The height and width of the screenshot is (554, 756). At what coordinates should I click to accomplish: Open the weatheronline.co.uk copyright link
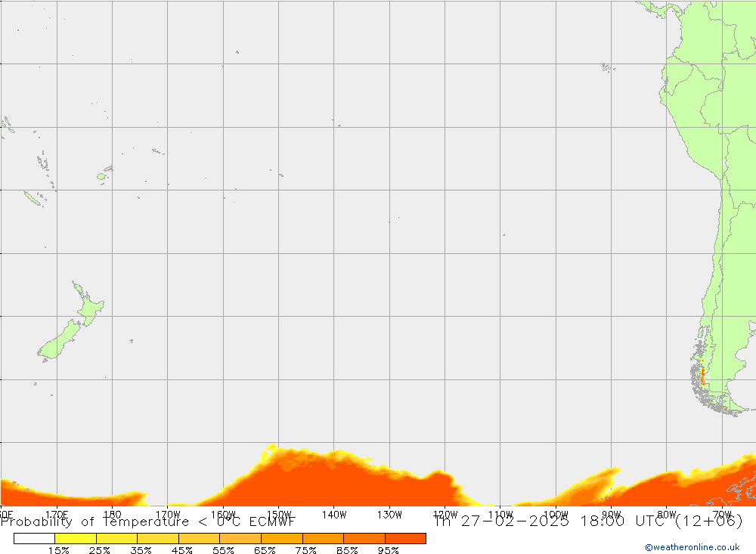[692, 547]
